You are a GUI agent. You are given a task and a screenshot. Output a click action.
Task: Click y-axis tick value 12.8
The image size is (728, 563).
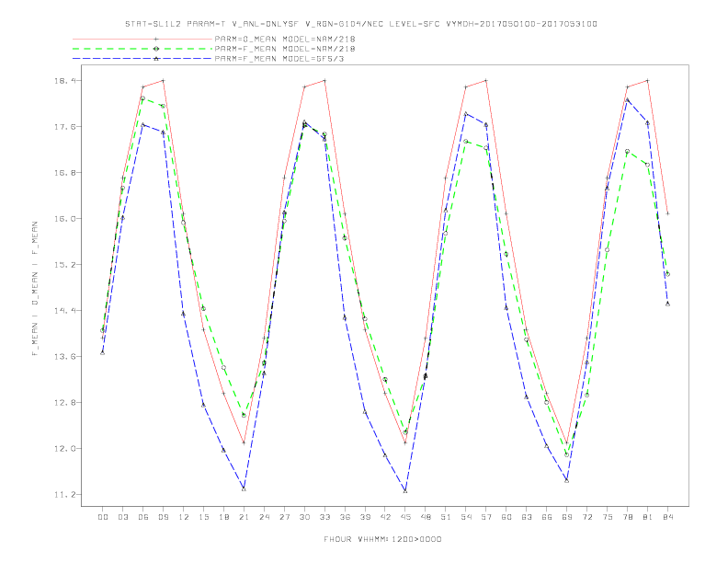click(64, 403)
